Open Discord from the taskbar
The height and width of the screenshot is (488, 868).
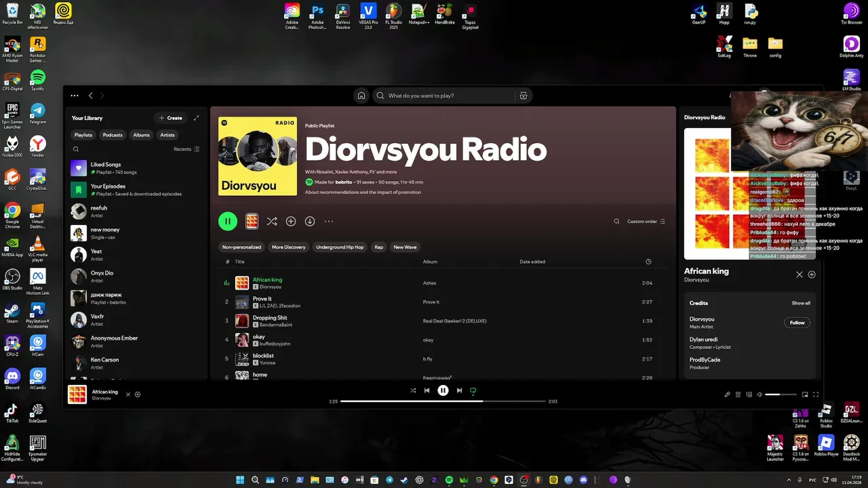pyautogui.click(x=583, y=480)
